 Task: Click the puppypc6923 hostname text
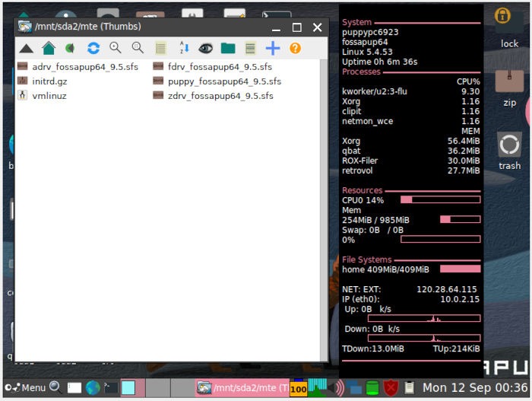pos(370,32)
